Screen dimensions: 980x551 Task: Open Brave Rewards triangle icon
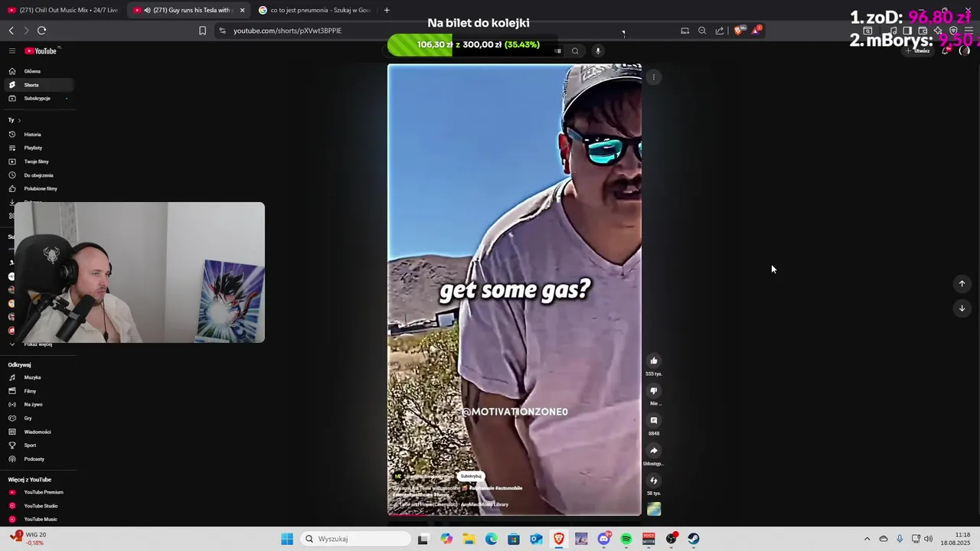(x=756, y=31)
